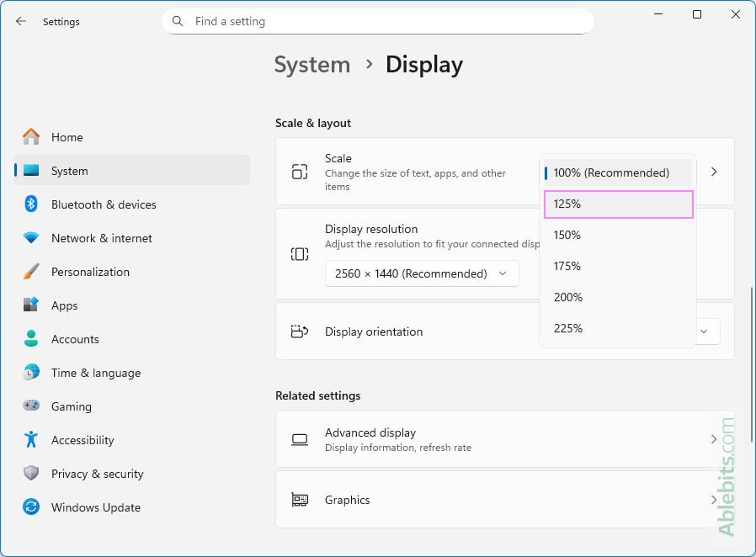The image size is (756, 557).
Task: Choose 150% scale option
Action: 618,235
